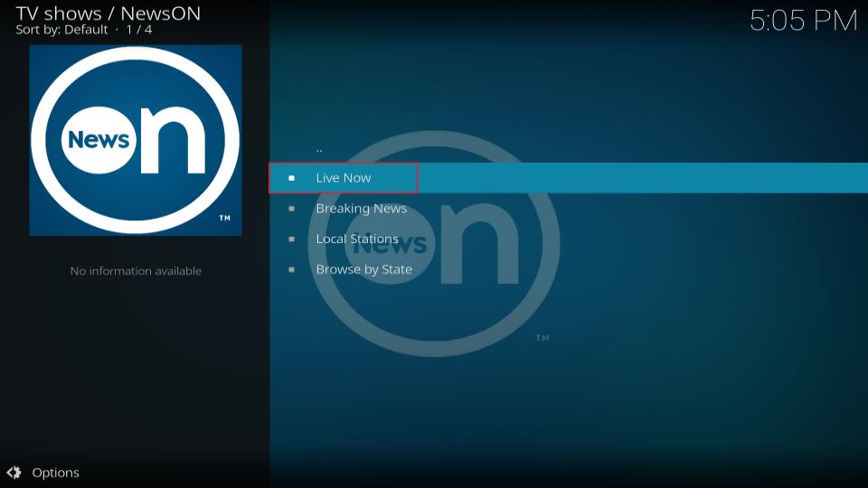Select the Breaking News entry

point(568,209)
